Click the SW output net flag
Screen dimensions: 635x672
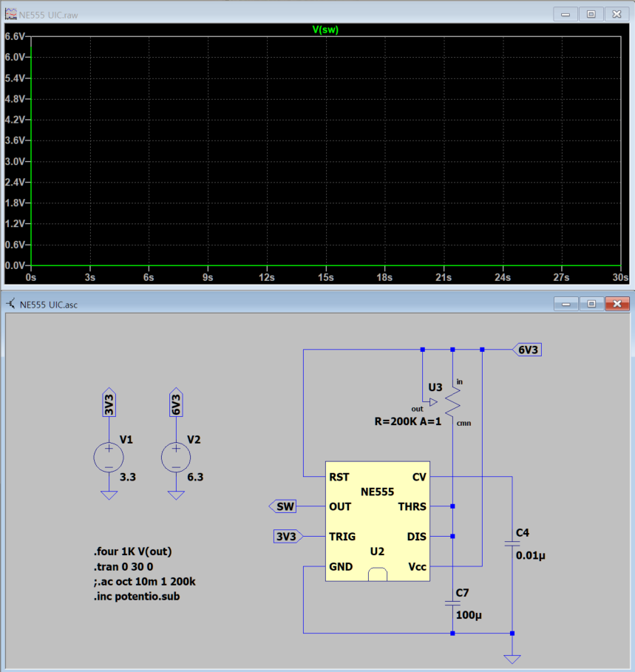284,506
